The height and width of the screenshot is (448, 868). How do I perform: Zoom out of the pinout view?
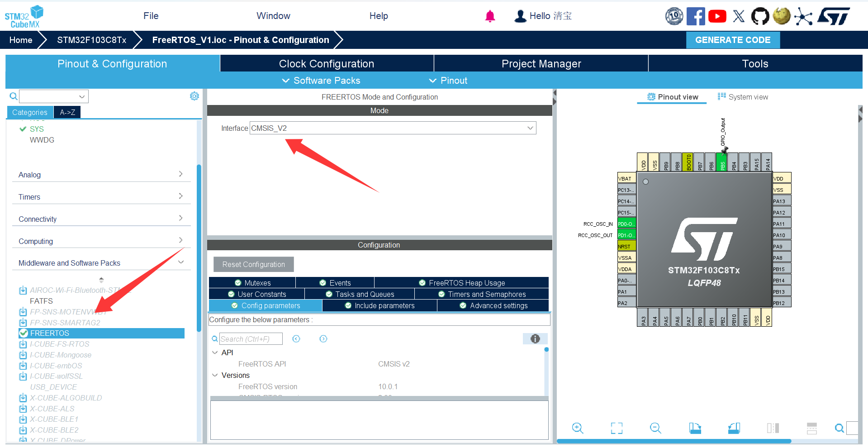(x=655, y=428)
